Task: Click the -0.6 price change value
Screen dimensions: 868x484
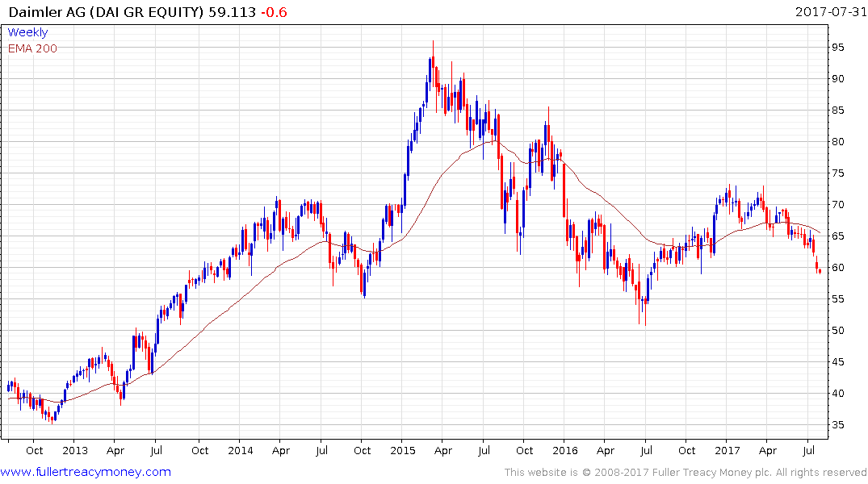Action: [x=274, y=11]
